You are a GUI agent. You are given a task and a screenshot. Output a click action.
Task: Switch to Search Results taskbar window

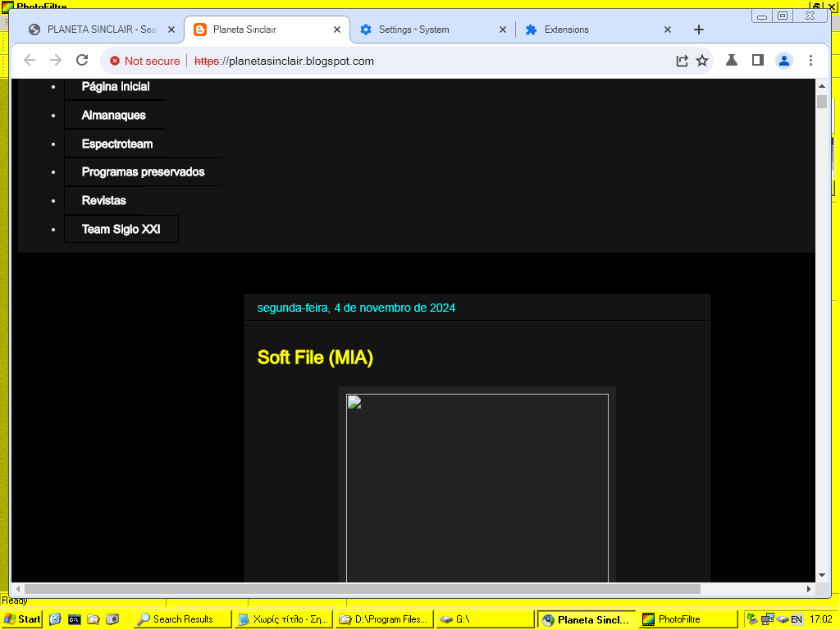click(x=182, y=619)
